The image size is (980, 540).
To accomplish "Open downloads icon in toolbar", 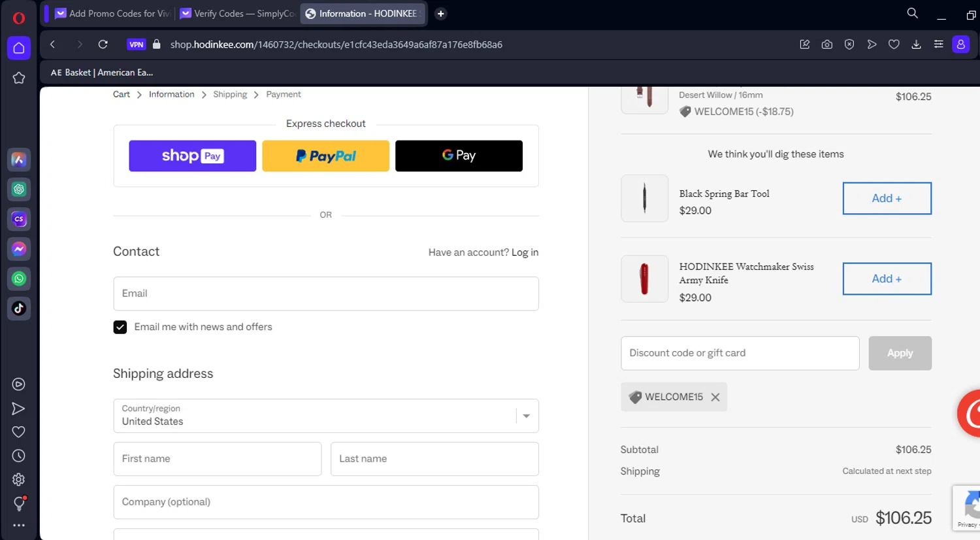I will coord(916,44).
